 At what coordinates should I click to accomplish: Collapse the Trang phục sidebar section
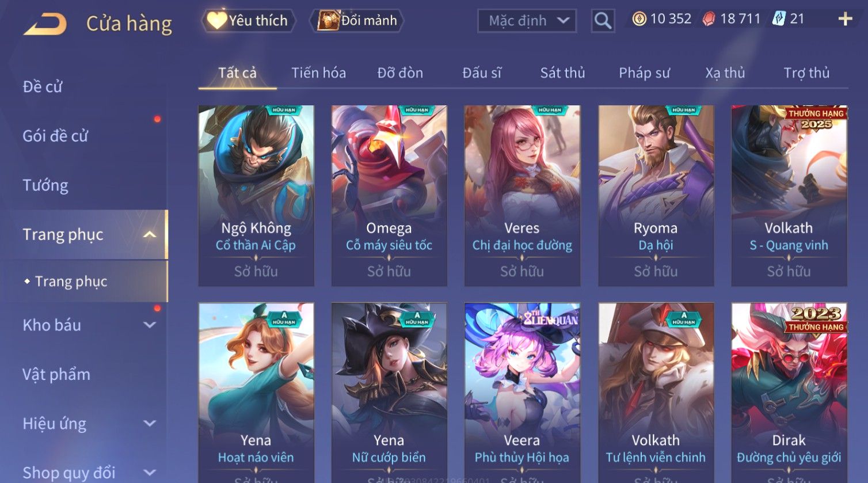click(150, 234)
